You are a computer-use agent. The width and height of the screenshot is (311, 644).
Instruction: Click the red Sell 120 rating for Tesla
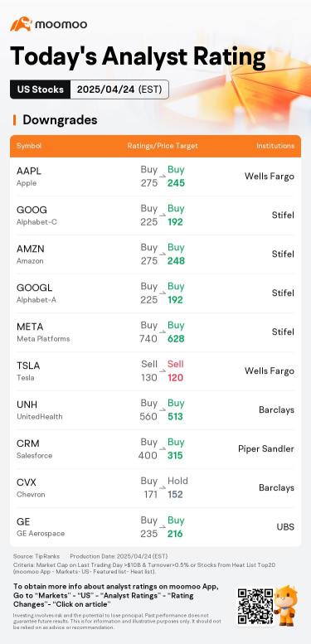click(176, 370)
